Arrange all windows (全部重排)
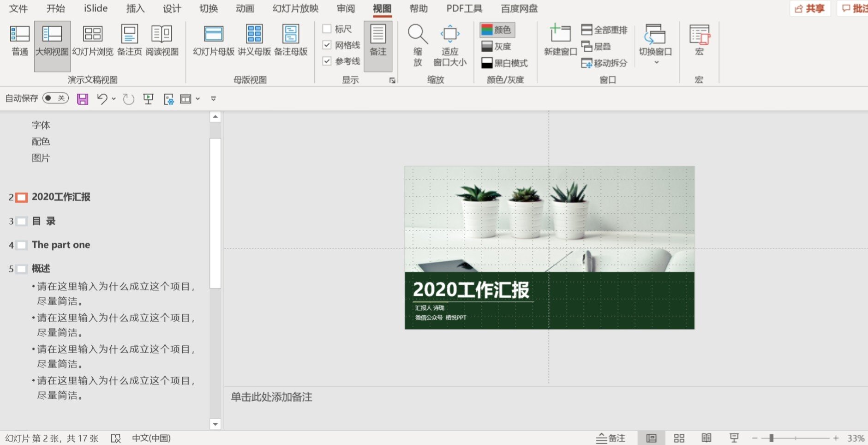Image resolution: width=868 pixels, height=445 pixels. pos(604,30)
